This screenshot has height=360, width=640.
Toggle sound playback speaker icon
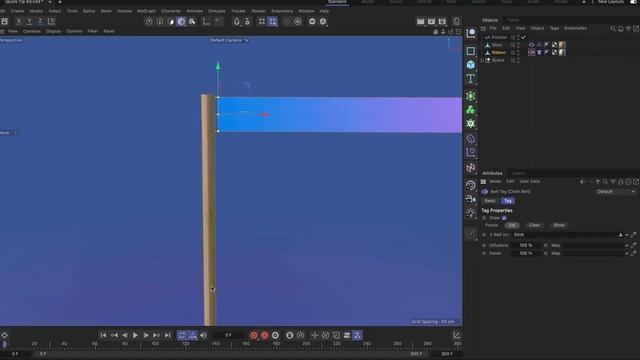pyautogui.click(x=203, y=335)
